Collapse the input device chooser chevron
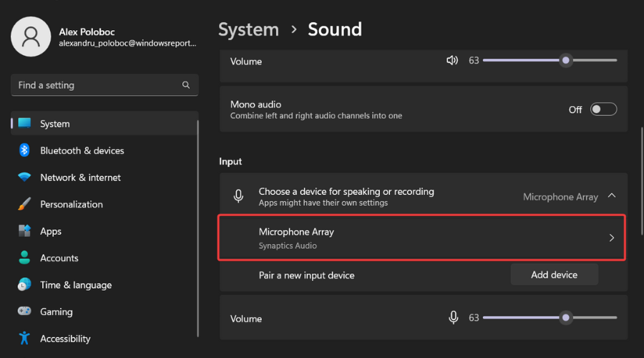644x358 pixels. 612,195
